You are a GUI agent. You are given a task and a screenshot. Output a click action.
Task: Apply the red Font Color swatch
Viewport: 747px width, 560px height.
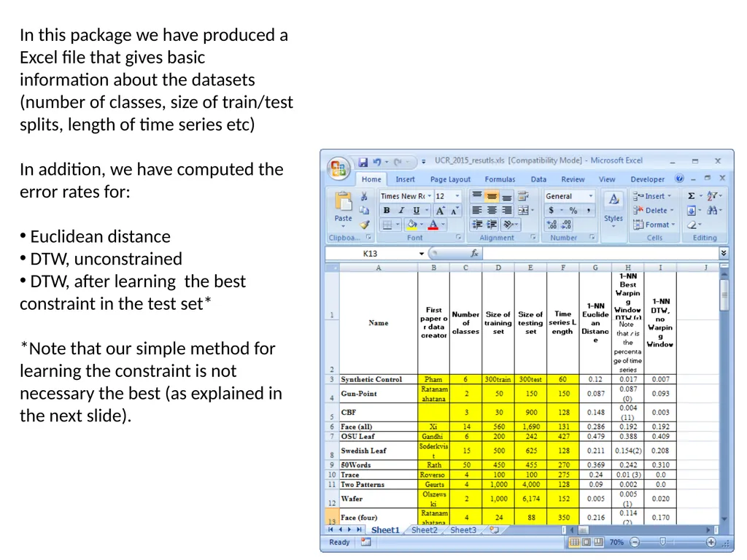coord(433,225)
